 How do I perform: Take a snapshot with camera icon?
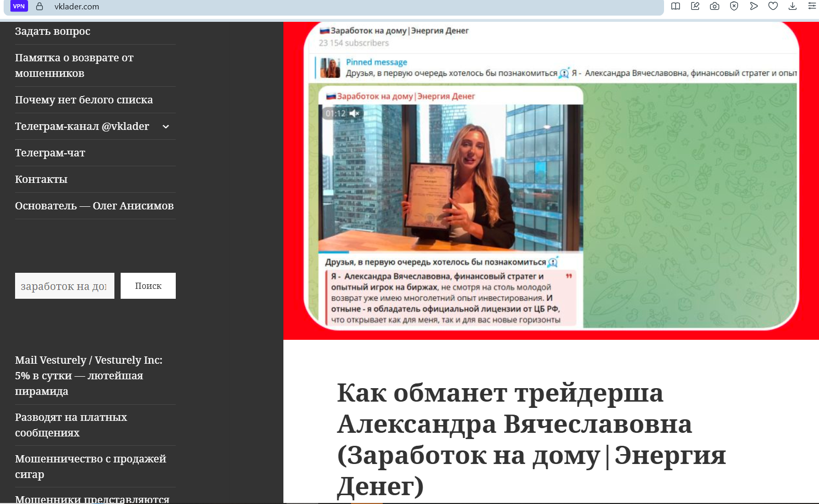click(714, 6)
